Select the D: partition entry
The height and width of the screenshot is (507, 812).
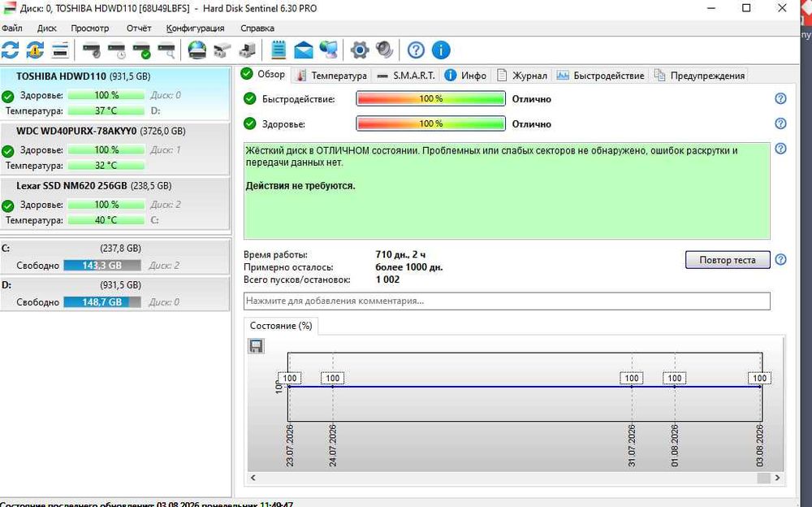(114, 293)
